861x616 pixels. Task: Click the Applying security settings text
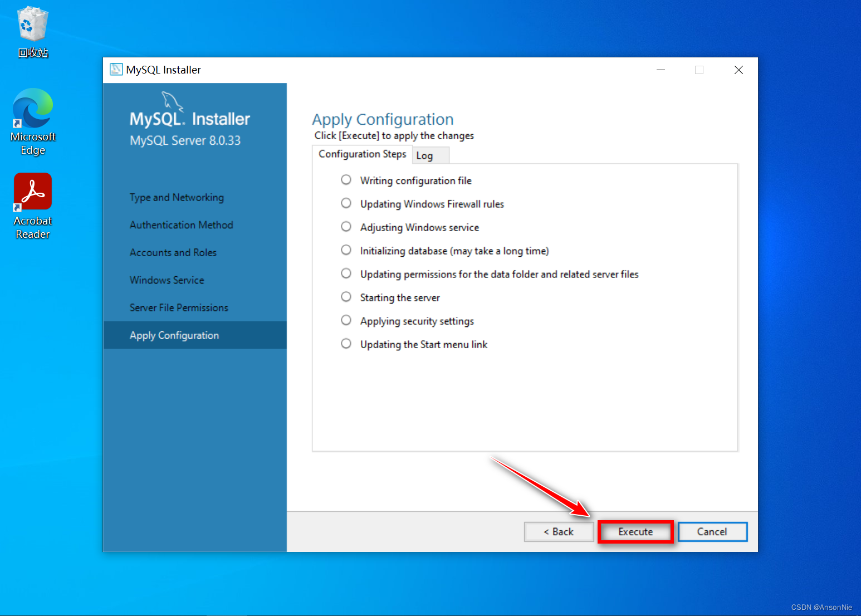(417, 321)
